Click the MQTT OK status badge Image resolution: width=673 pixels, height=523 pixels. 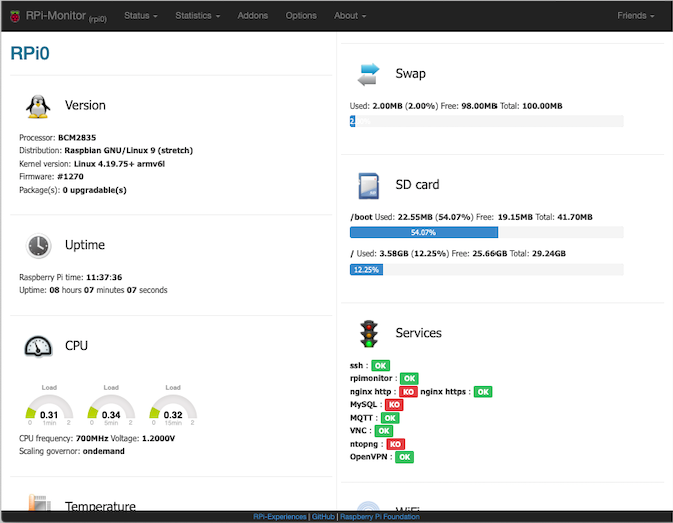point(390,418)
